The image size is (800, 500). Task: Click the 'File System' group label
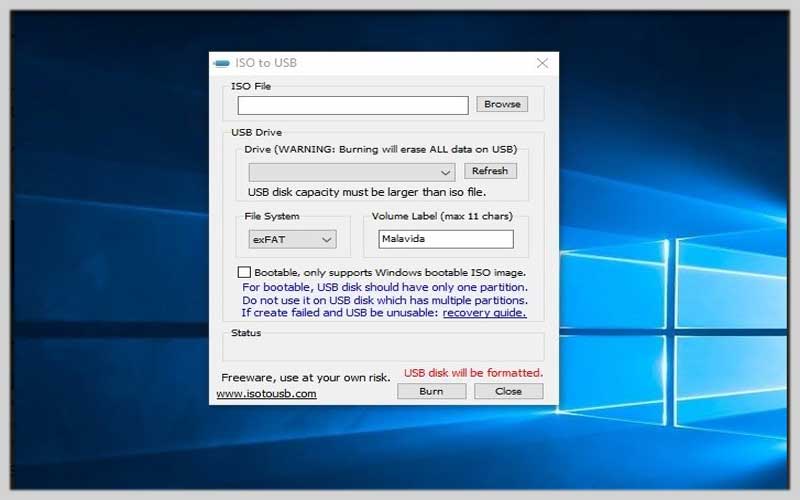point(272,216)
